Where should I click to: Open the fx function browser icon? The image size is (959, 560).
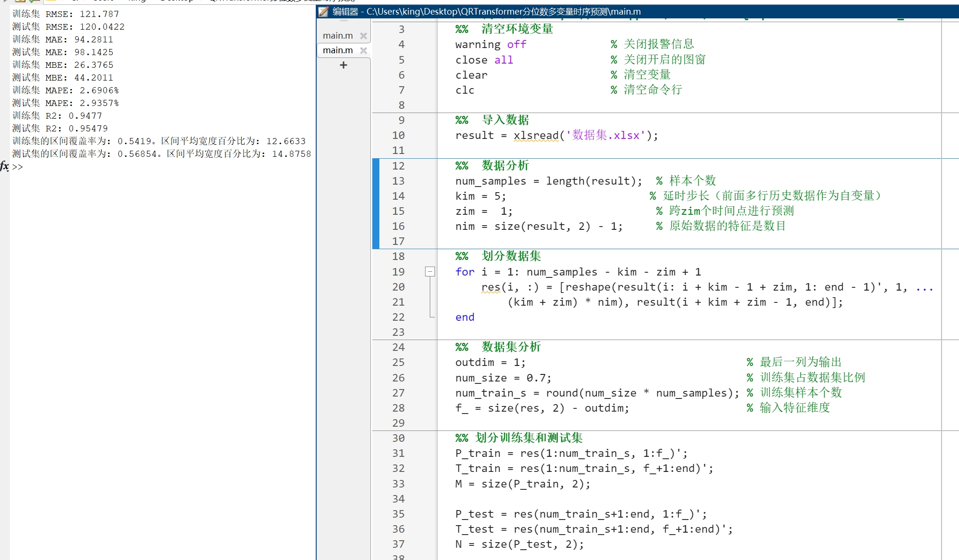click(5, 166)
